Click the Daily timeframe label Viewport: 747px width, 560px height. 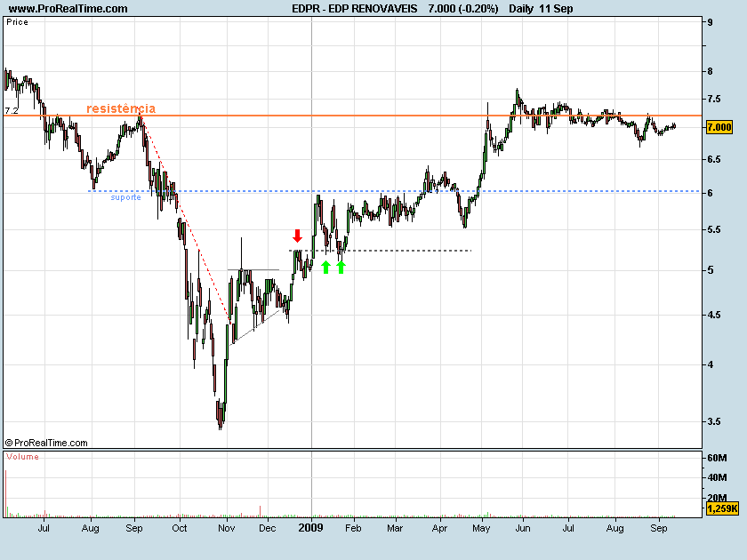[521, 9]
